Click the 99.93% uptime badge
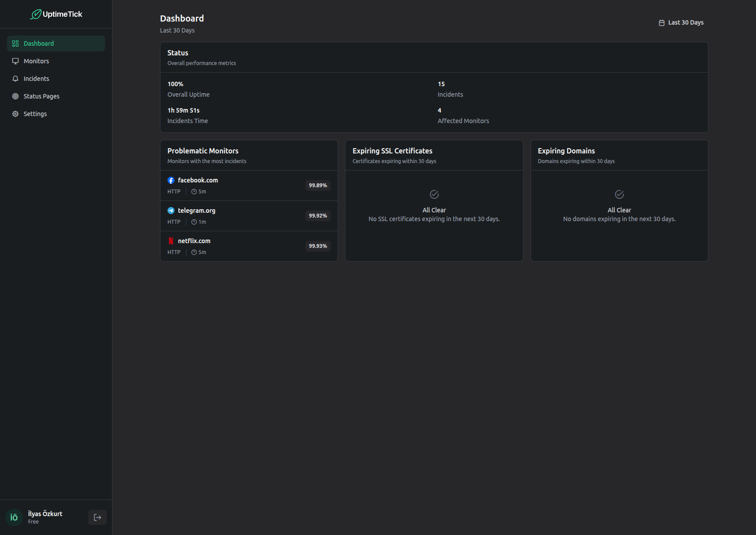The height and width of the screenshot is (535, 756). pos(318,246)
